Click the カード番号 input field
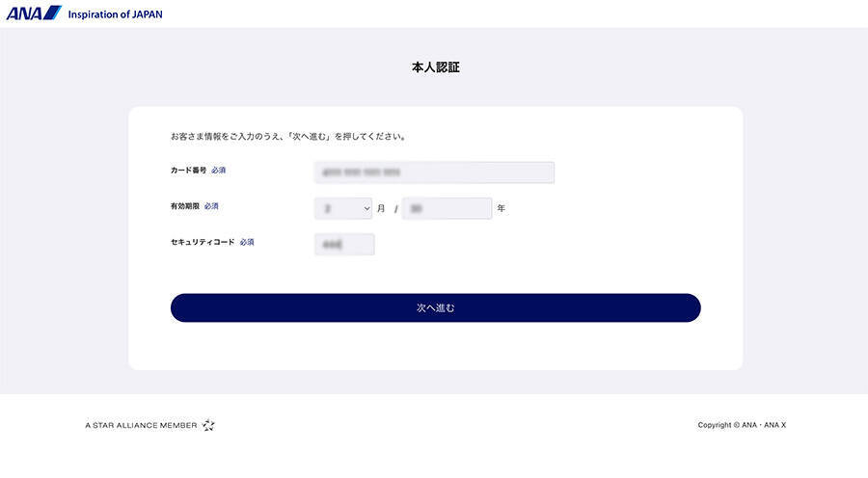The width and height of the screenshot is (868, 478). (x=434, y=173)
